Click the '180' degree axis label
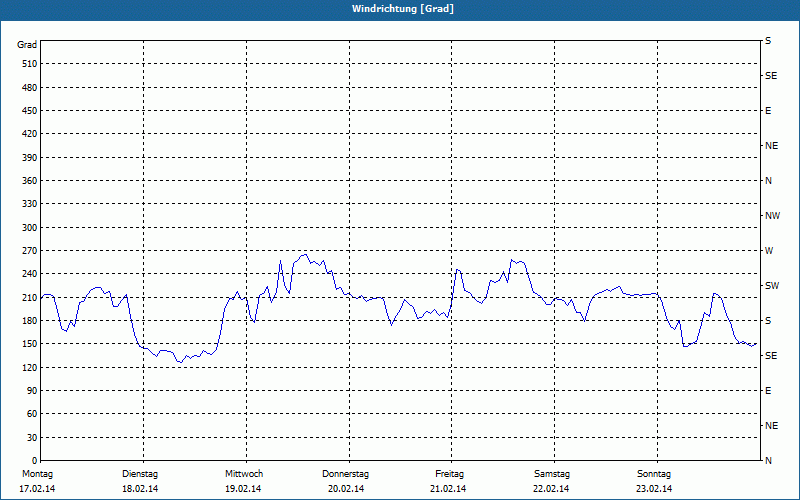Image resolution: width=800 pixels, height=500 pixels. coord(30,320)
